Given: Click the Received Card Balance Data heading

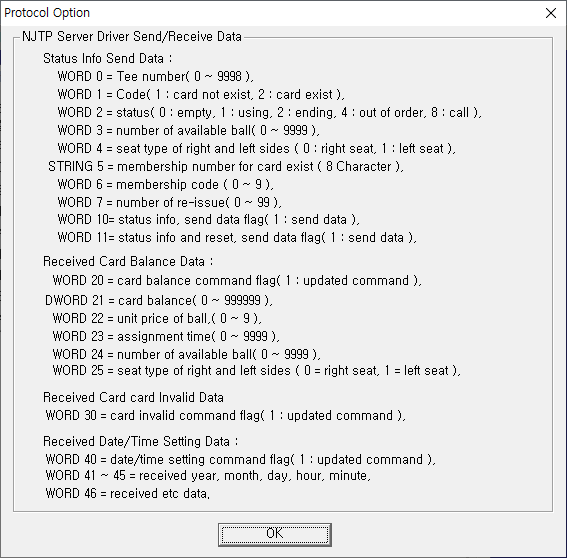Looking at the screenshot, I should click(x=128, y=261).
